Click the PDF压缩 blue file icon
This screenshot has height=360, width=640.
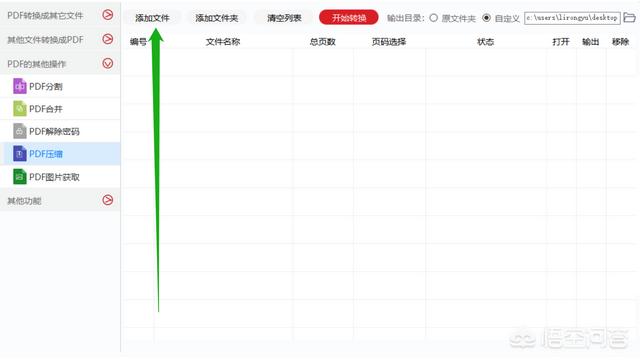point(19,153)
